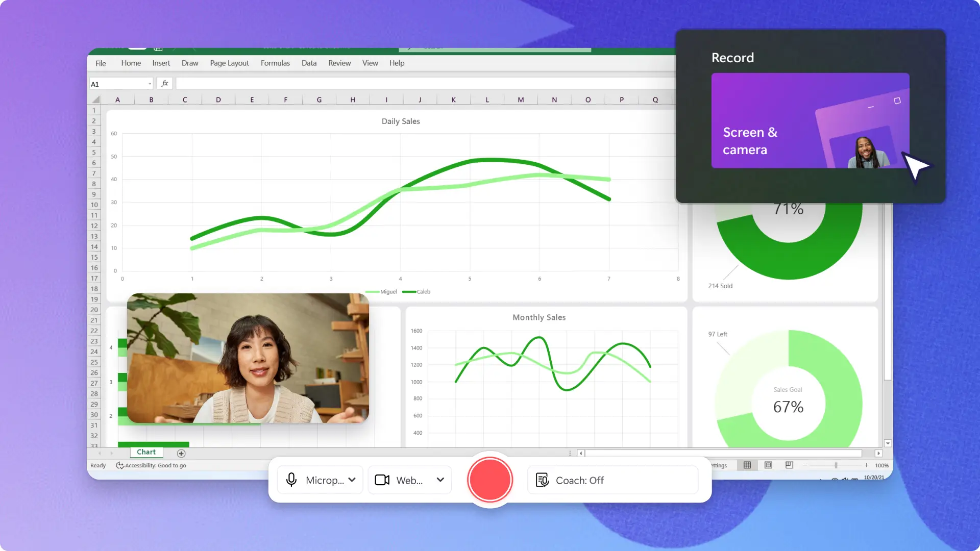Click the red Record button

(x=489, y=479)
